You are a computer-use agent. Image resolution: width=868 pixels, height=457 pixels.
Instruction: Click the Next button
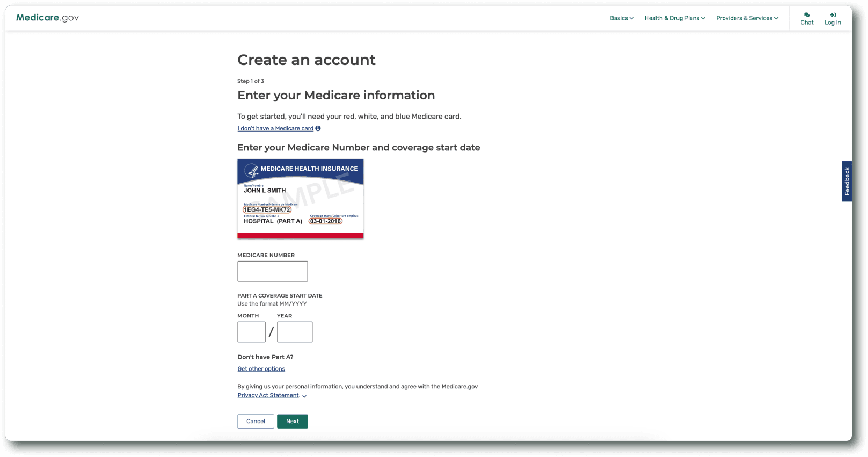(293, 422)
